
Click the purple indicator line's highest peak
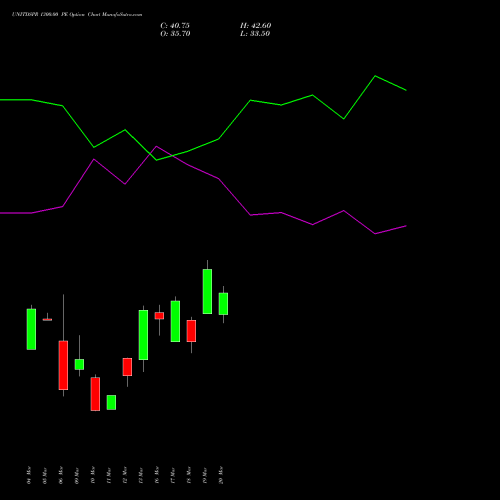[x=157, y=146]
